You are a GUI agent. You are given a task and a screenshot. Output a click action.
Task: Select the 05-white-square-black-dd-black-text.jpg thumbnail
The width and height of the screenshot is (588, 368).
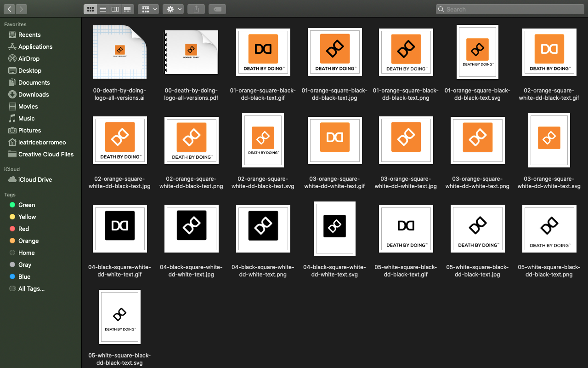pos(478,229)
